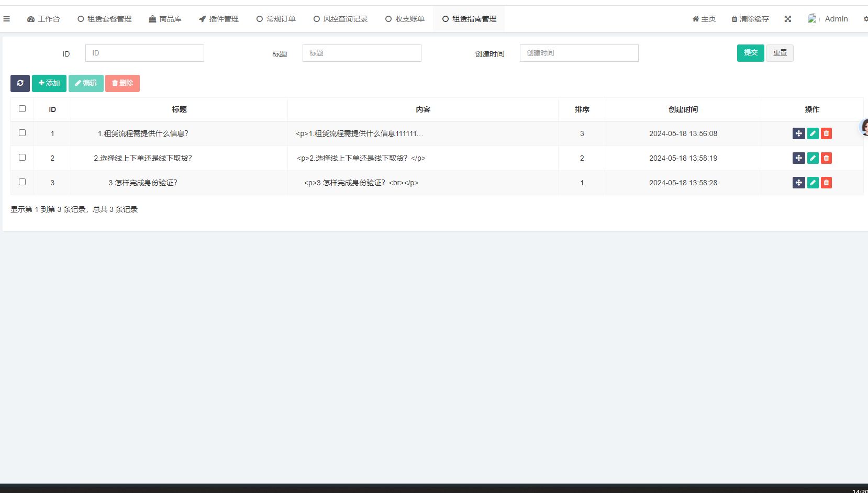
Task: Open the 风控查询记录 tab
Action: click(x=340, y=19)
